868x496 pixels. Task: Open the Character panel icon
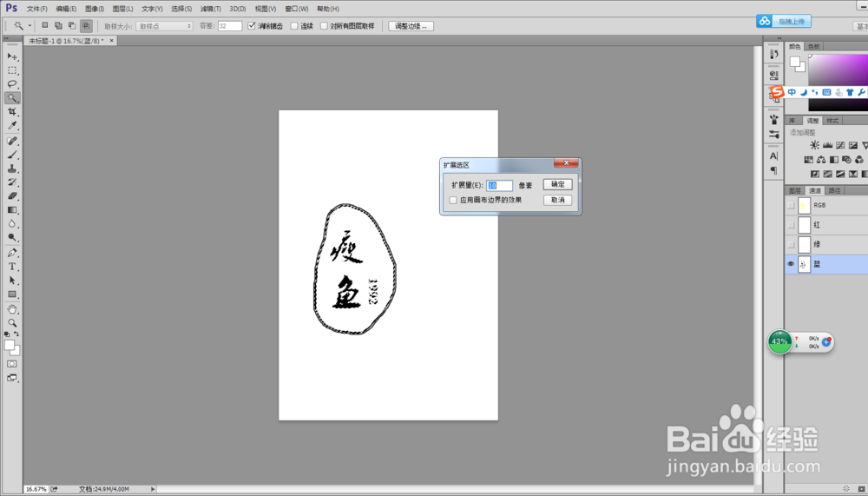(x=774, y=155)
